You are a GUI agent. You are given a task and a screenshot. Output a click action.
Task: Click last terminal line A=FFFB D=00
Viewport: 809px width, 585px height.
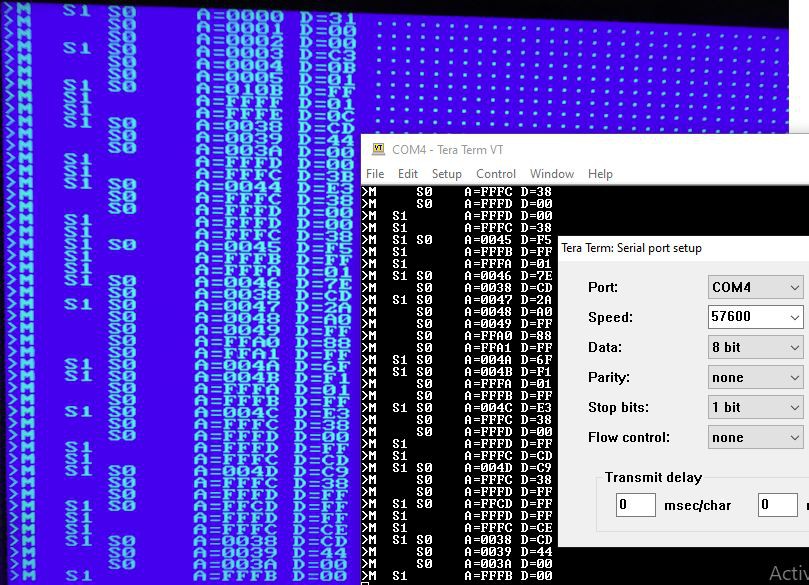tap(457, 575)
